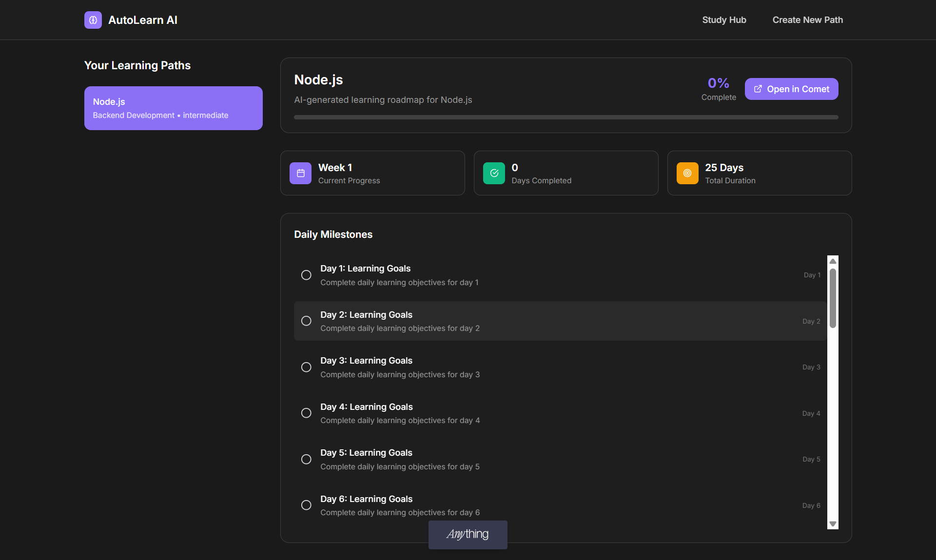Go to Create New Path
Viewport: 936px width, 560px height.
coord(807,20)
